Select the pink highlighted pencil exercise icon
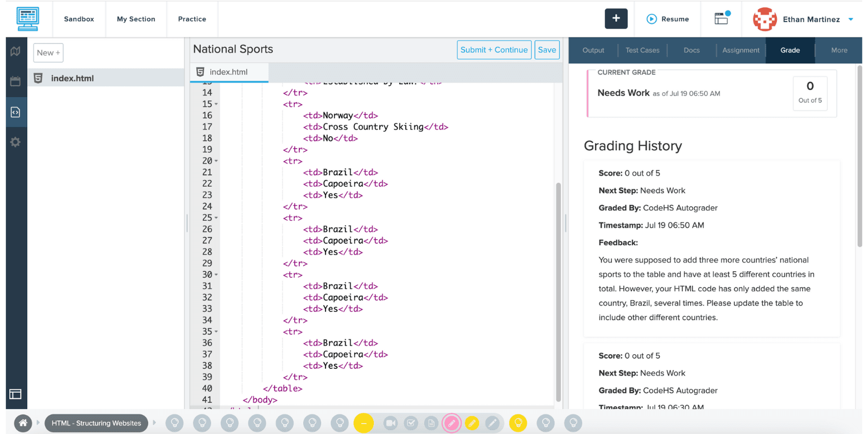 pyautogui.click(x=451, y=423)
